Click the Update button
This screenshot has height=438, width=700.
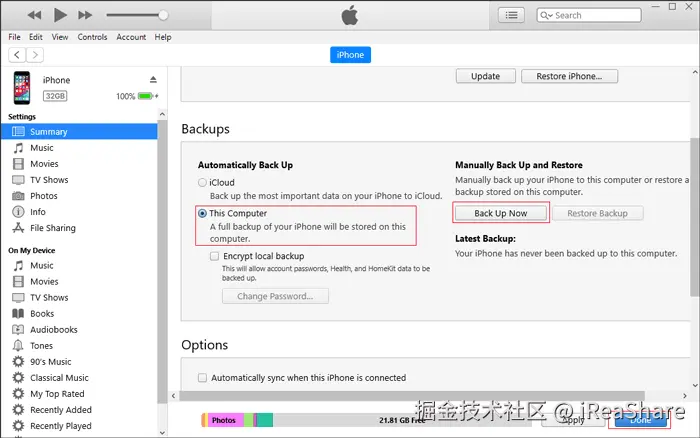(x=486, y=76)
